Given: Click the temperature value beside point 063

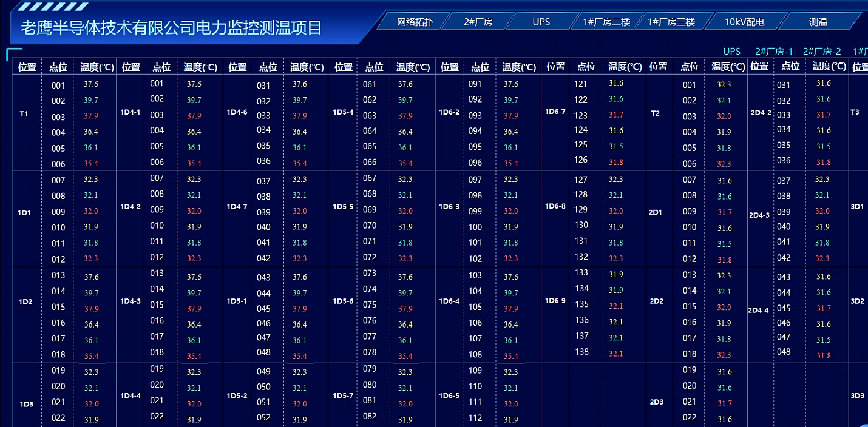Looking at the screenshot, I should point(405,116).
